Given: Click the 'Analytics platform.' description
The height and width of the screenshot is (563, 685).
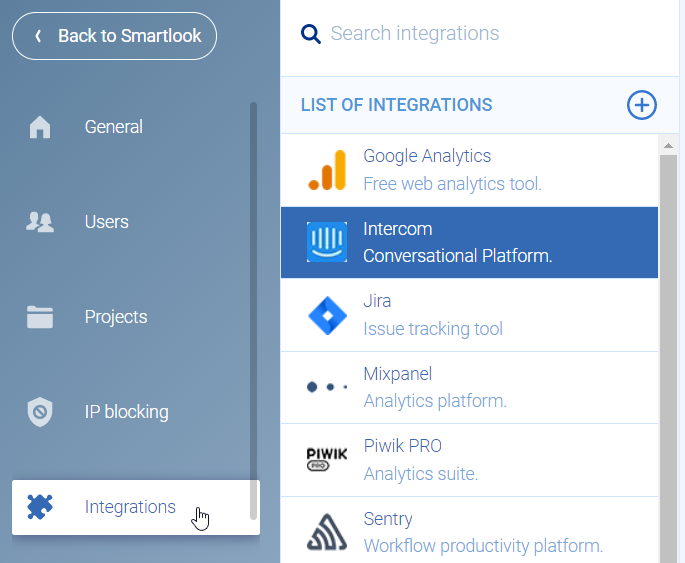Looking at the screenshot, I should (x=435, y=401).
